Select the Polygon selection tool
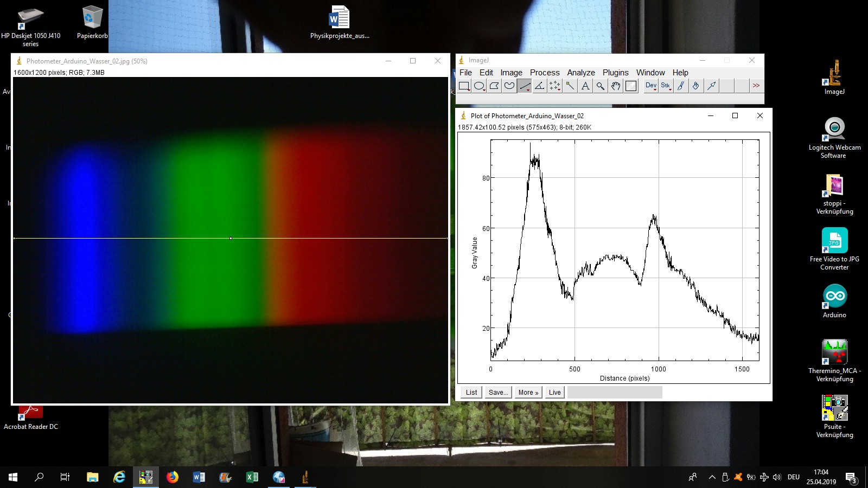Image resolution: width=868 pixels, height=488 pixels. click(x=494, y=86)
